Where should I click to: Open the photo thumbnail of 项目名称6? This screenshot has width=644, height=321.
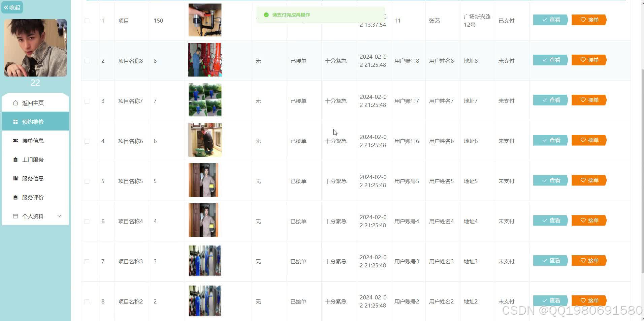pos(205,140)
